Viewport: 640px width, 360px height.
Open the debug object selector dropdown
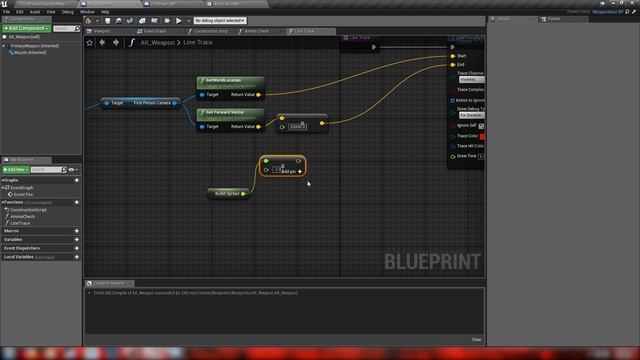(x=220, y=20)
